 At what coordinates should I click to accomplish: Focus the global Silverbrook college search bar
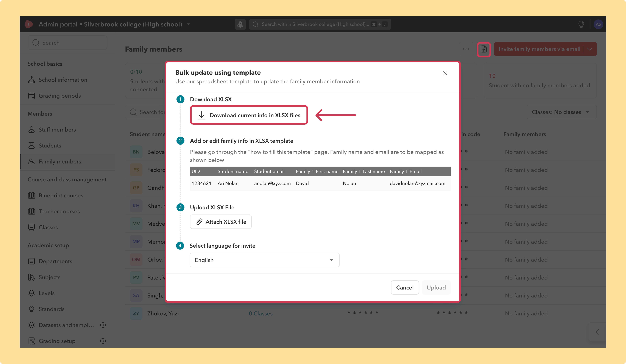pyautogui.click(x=320, y=24)
